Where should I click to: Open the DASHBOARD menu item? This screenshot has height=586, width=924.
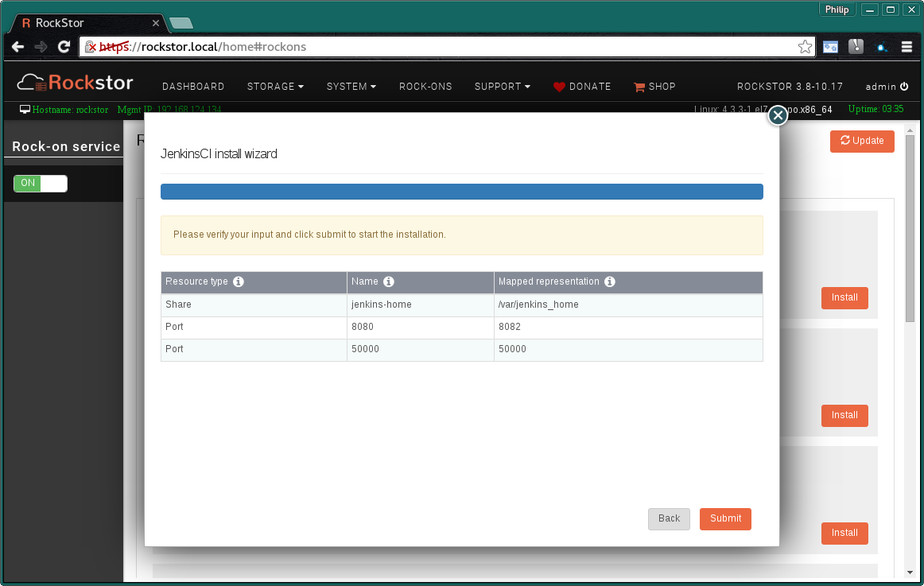click(x=193, y=87)
